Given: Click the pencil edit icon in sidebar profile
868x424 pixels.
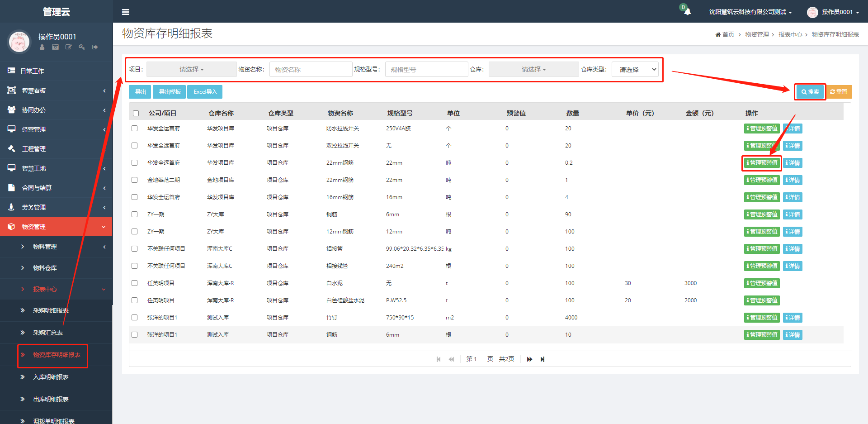Looking at the screenshot, I should [69, 47].
